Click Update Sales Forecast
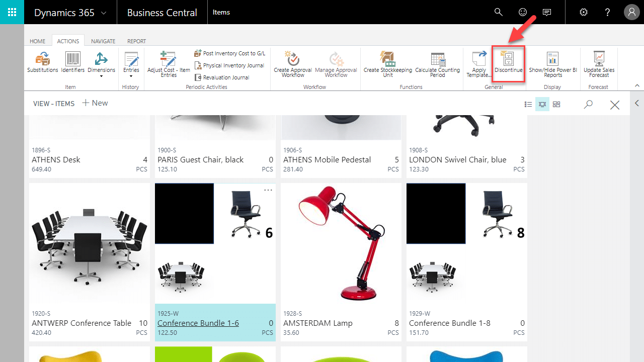 [599, 64]
